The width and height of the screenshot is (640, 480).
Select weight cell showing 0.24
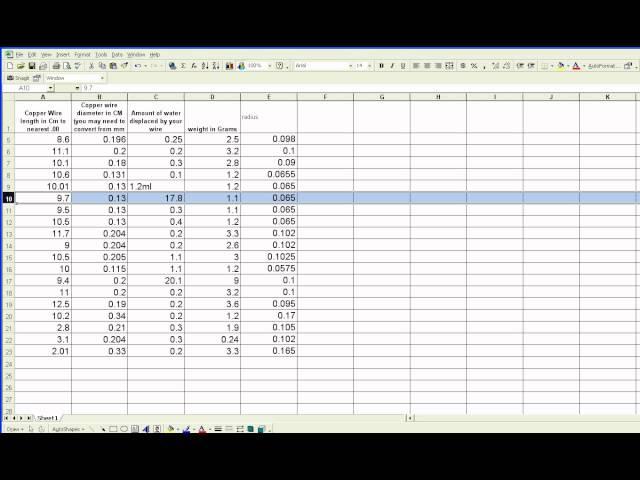[x=212, y=340]
